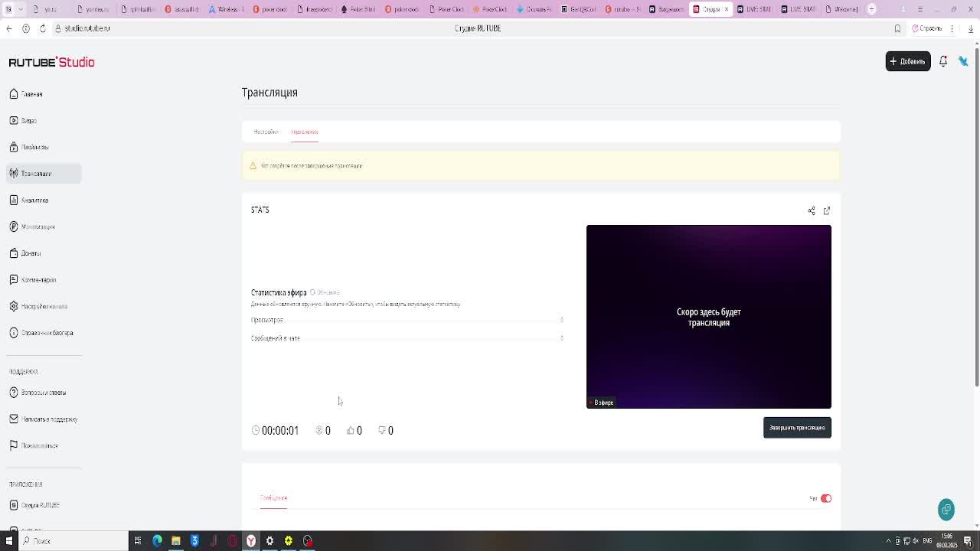Open the Settings gear on taskbar

pyautogui.click(x=269, y=541)
